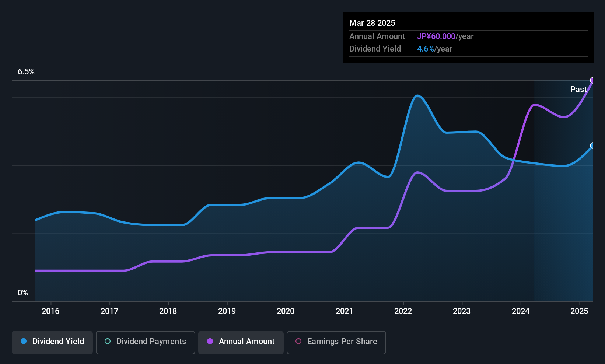
Task: Click the purple endpoint marker at chart top
Action: (x=592, y=80)
